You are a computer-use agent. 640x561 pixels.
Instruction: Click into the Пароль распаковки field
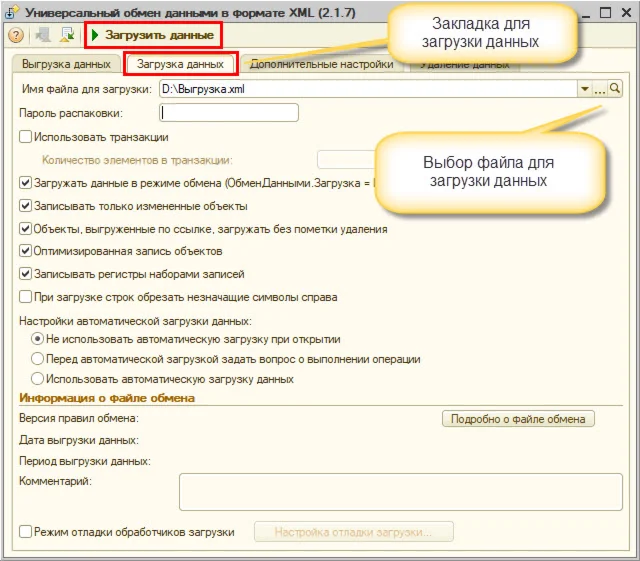point(229,112)
